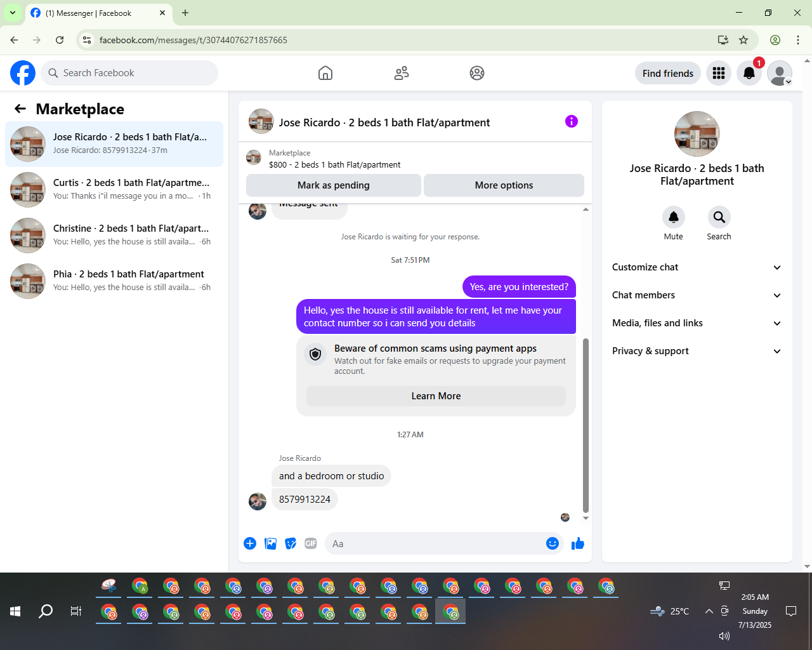Open the Groups icon in top navigation
812x650 pixels.
pyautogui.click(x=477, y=73)
